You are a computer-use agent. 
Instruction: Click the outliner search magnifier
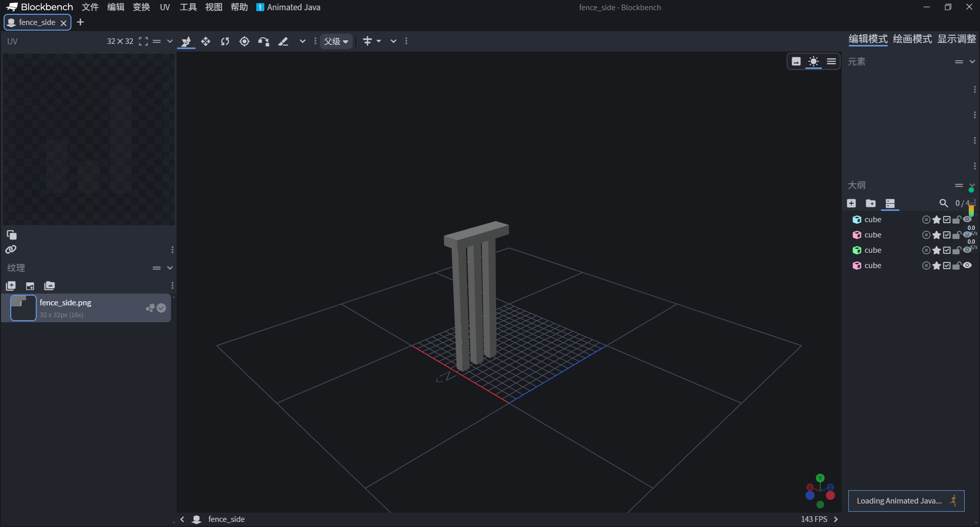point(944,203)
